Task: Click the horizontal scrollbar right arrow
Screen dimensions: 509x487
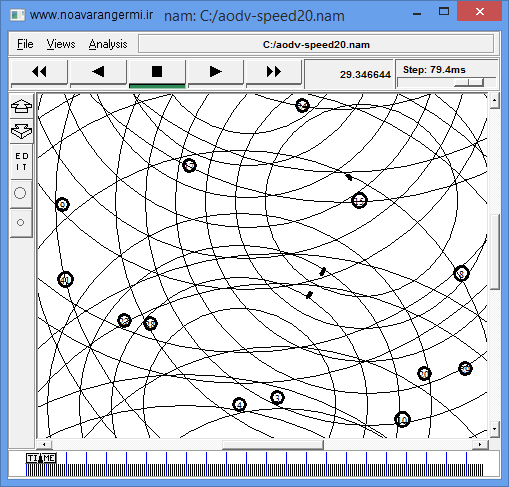Action: click(x=480, y=444)
